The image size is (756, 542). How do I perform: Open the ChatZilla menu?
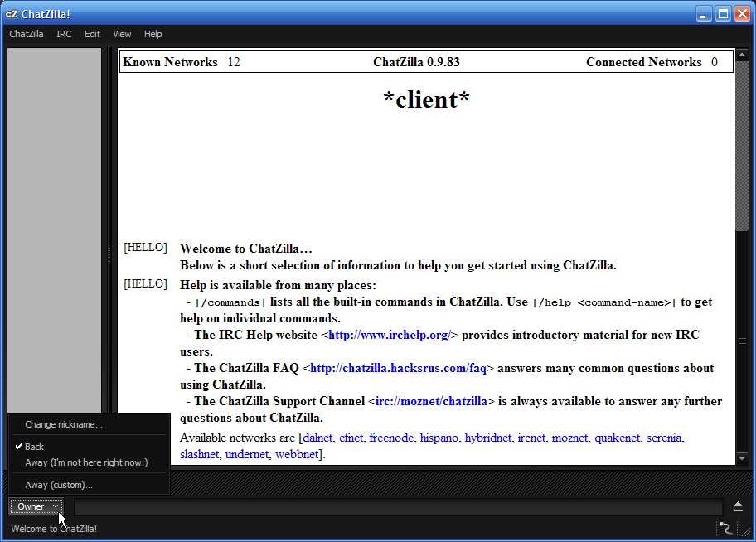27,34
